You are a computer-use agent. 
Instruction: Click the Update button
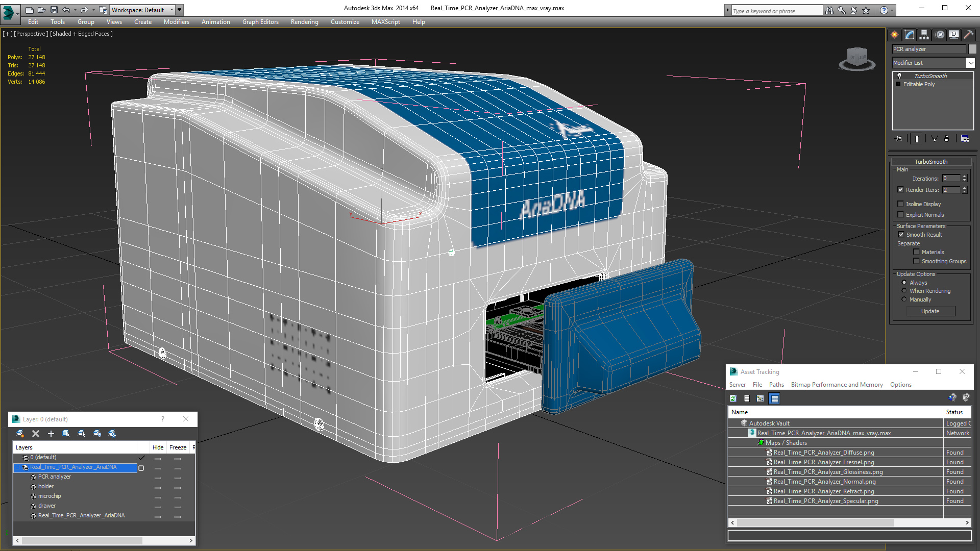click(x=930, y=311)
